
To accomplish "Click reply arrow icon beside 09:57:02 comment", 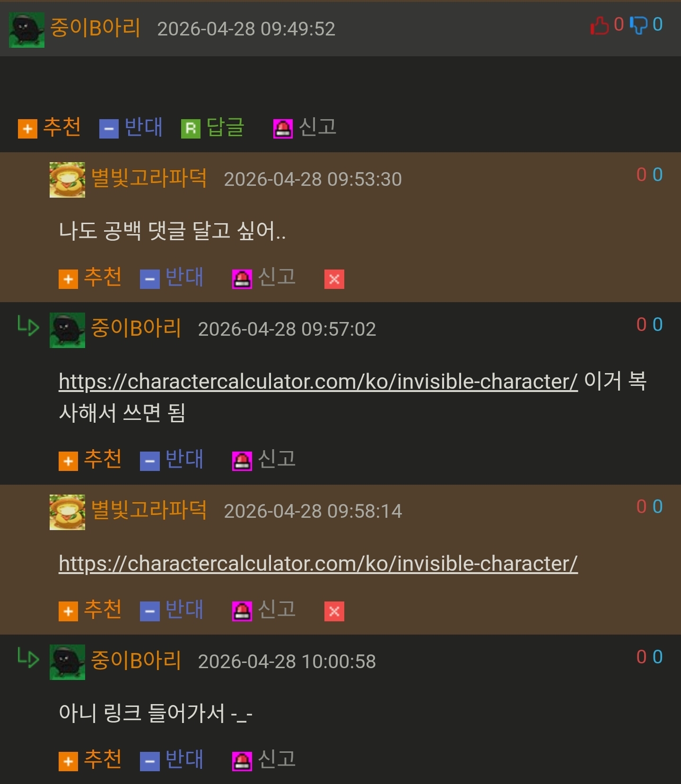I will 28,326.
